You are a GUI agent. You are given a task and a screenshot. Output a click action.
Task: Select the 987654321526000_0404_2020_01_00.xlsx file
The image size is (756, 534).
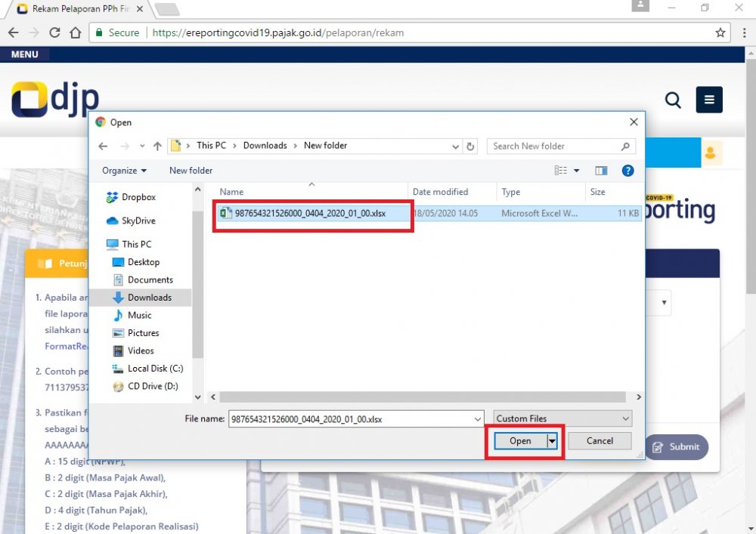[x=310, y=214]
